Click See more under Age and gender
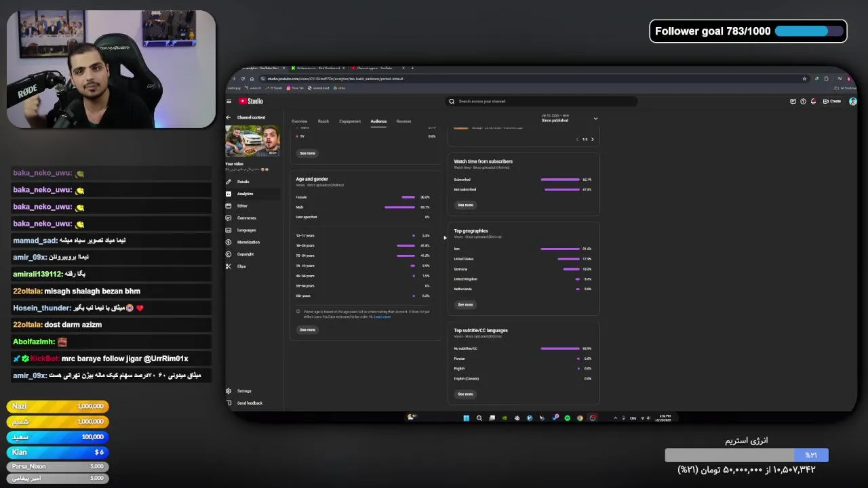 307,330
